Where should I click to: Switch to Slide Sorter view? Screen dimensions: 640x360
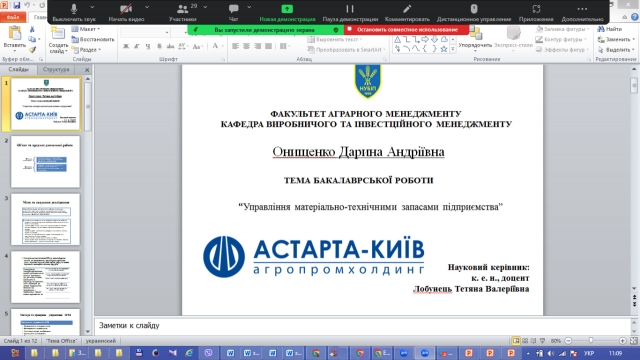tap(525, 340)
